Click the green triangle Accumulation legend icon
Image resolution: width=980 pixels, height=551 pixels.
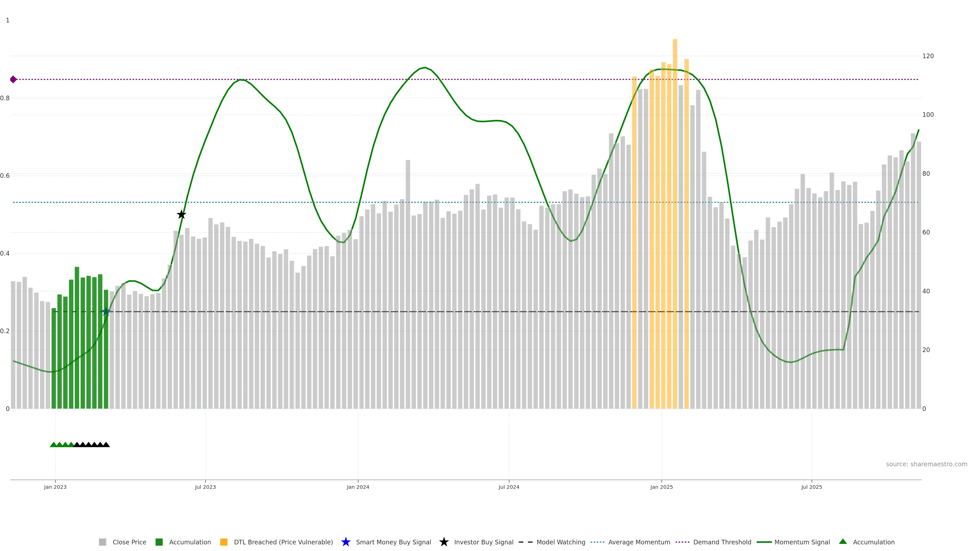pyautogui.click(x=843, y=542)
